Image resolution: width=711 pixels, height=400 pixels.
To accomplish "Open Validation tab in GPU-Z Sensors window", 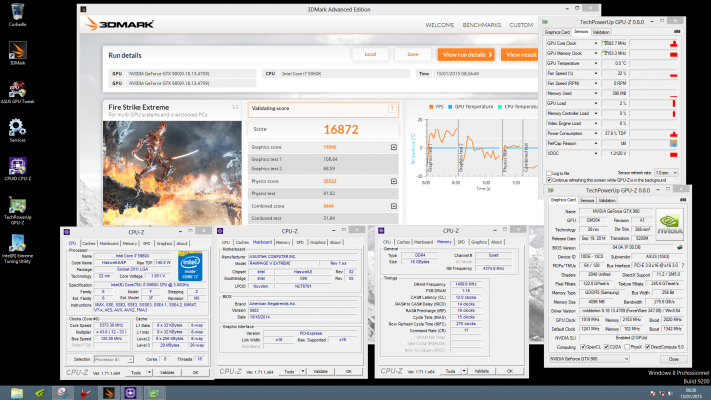I will pos(601,32).
